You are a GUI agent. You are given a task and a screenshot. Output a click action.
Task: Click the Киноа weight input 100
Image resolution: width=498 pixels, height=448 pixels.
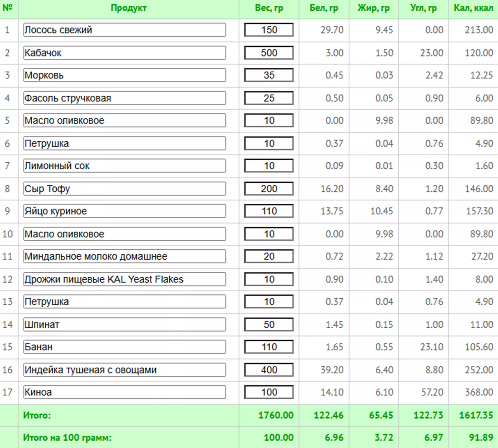269,392
